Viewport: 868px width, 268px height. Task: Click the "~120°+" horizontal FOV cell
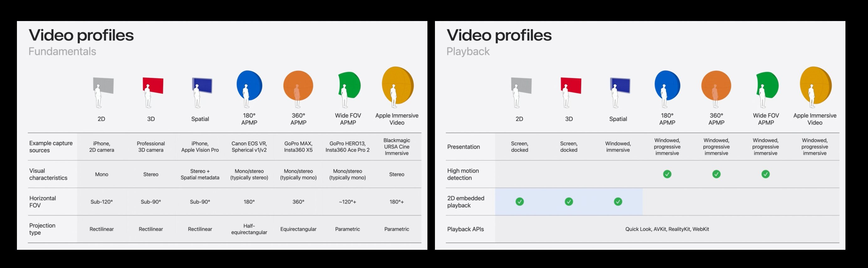pos(348,201)
